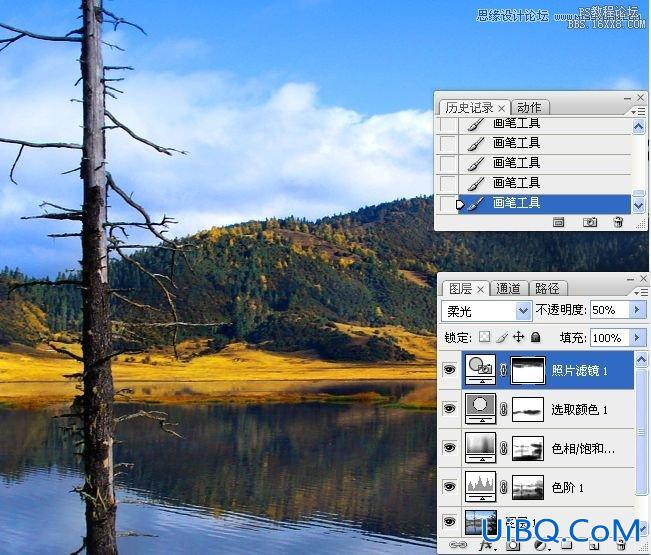Hide the bottom photo layer
651x555 pixels.
tap(449, 521)
